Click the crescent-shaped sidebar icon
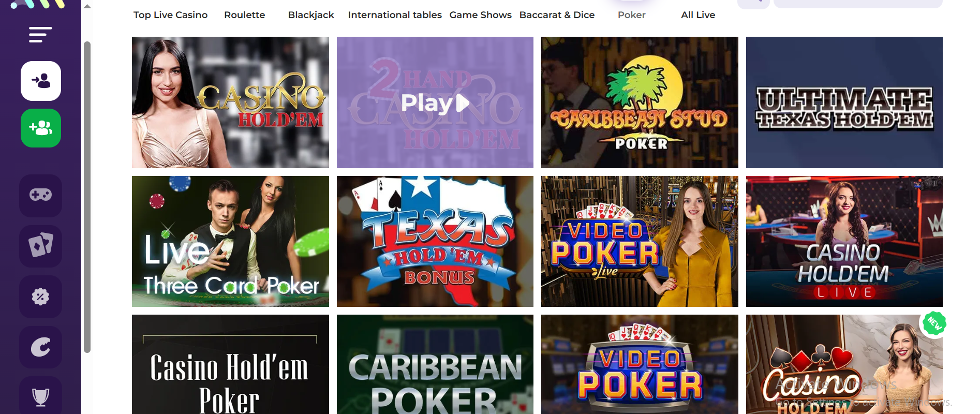The image size is (980, 414). [40, 347]
